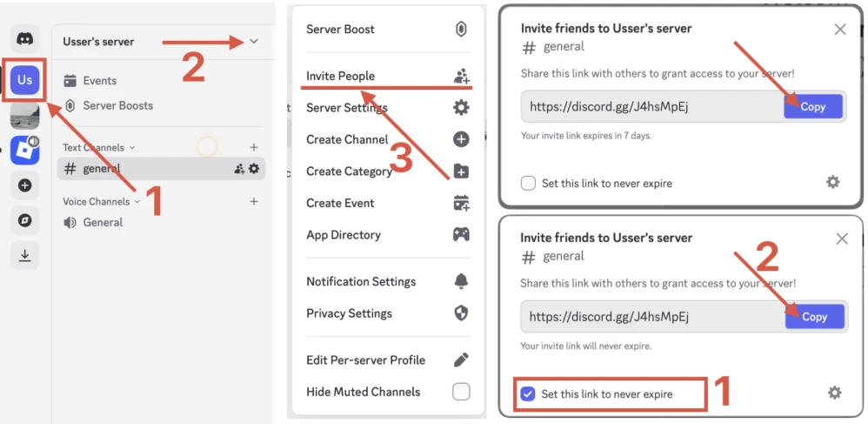Click the Download Apps arrow icon
Screen dimensions: 868x424
click(24, 255)
